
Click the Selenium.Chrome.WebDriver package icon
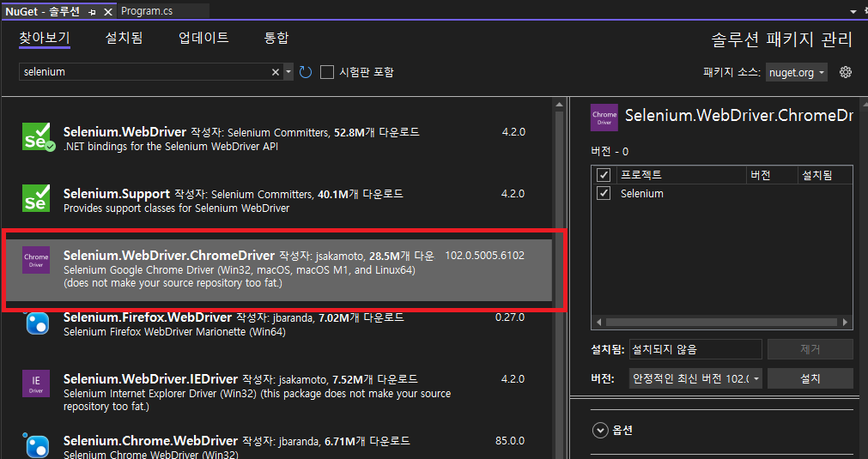click(37, 445)
